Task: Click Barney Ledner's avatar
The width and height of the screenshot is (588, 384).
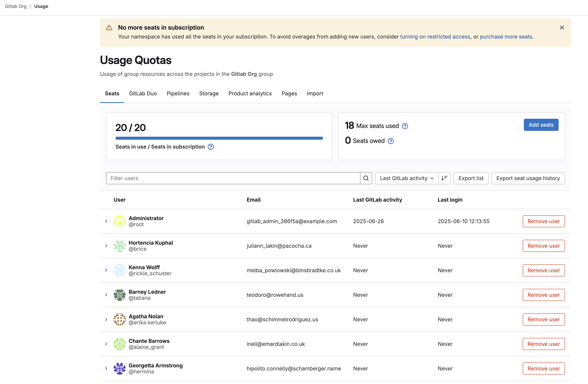Action: point(120,295)
